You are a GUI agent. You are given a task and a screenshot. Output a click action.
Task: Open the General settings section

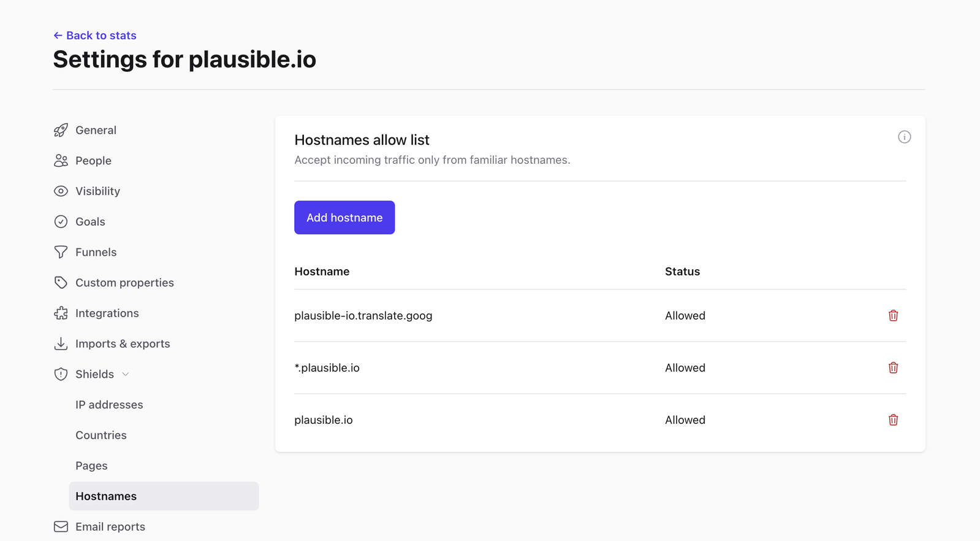click(x=96, y=130)
